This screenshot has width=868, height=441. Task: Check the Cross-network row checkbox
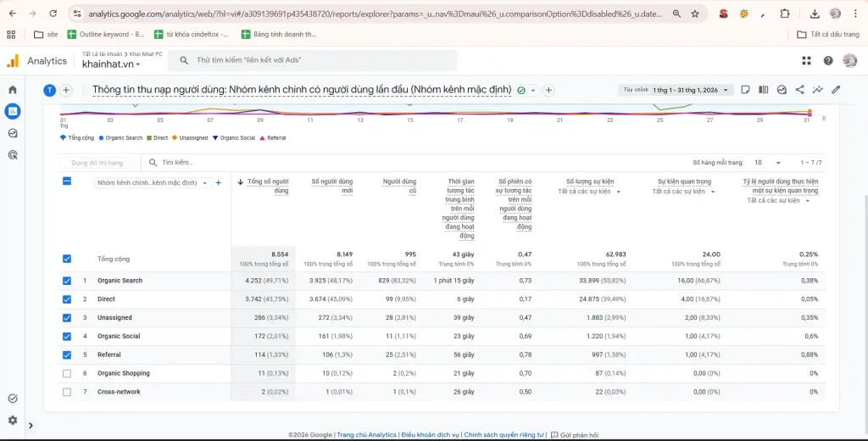(x=67, y=392)
